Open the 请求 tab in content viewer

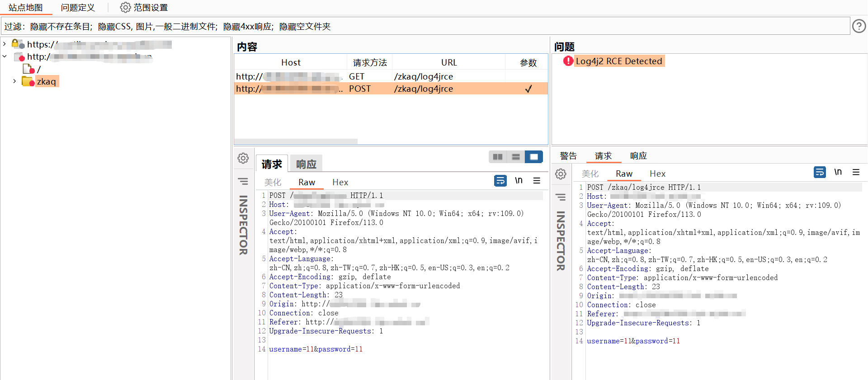click(x=272, y=164)
